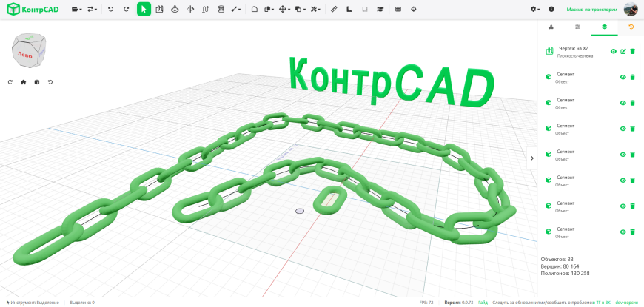Click the Лево face on view cube
Image resolution: width=644 pixels, height=307 pixels.
pos(24,55)
